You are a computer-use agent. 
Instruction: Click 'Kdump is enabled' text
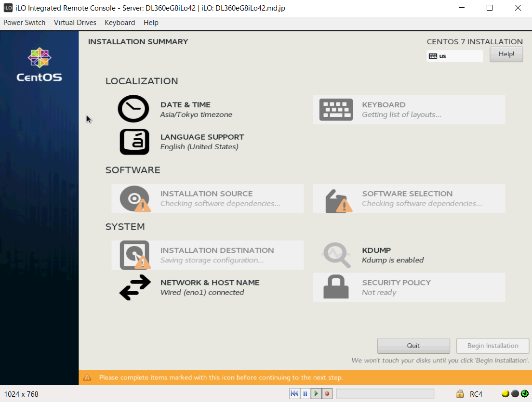point(393,260)
